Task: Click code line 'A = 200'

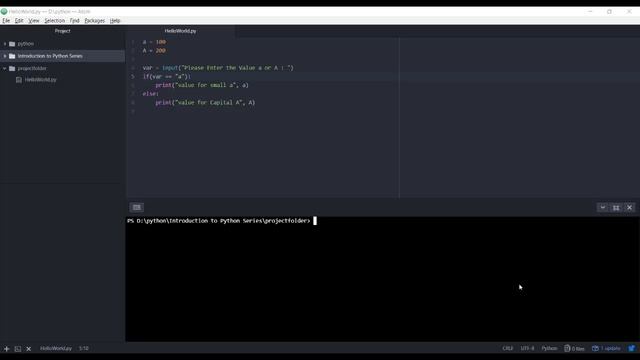Action: tap(154, 51)
